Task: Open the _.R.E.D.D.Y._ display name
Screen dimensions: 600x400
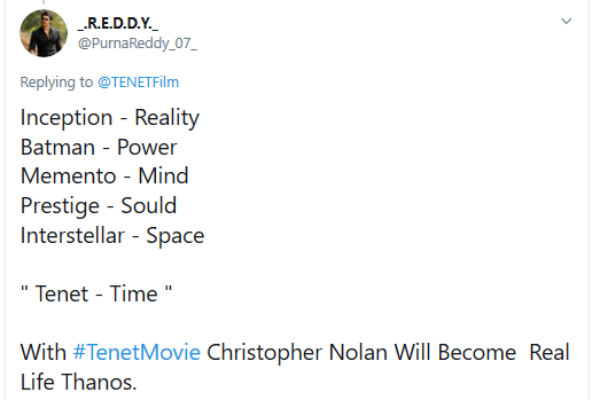Action: [x=117, y=23]
